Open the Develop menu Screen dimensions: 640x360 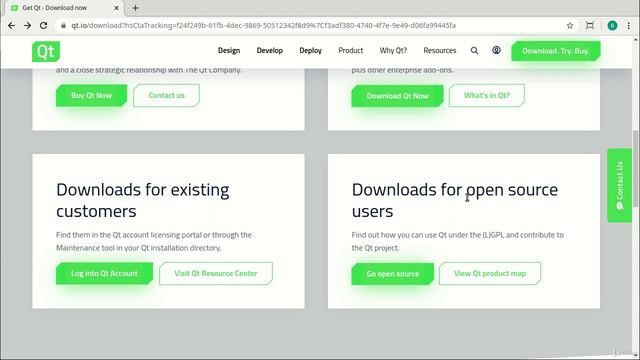click(x=270, y=51)
